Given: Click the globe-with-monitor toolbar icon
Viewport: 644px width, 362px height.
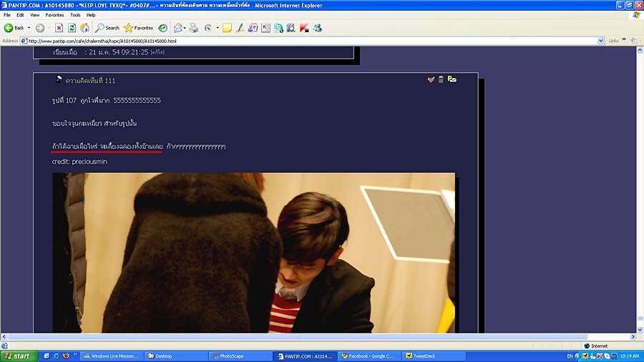Looking at the screenshot, I should click(278, 28).
